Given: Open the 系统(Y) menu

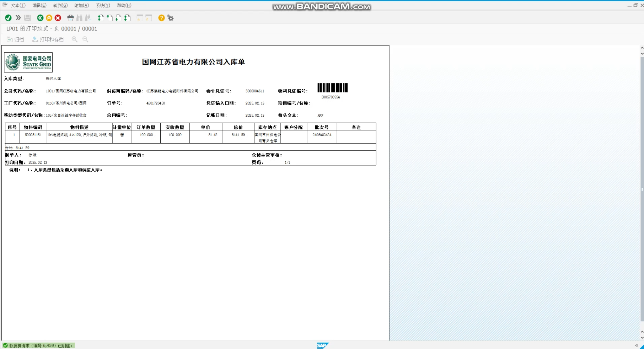Looking at the screenshot, I should click(103, 5).
